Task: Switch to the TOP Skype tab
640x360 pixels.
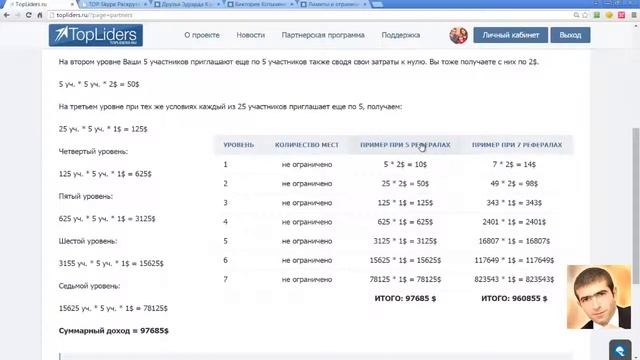Action: 114,4
